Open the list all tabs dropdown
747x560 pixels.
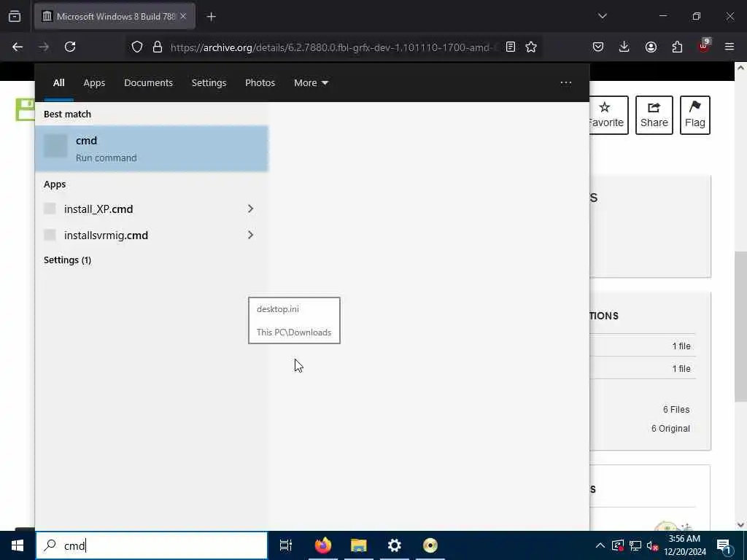pos(602,16)
